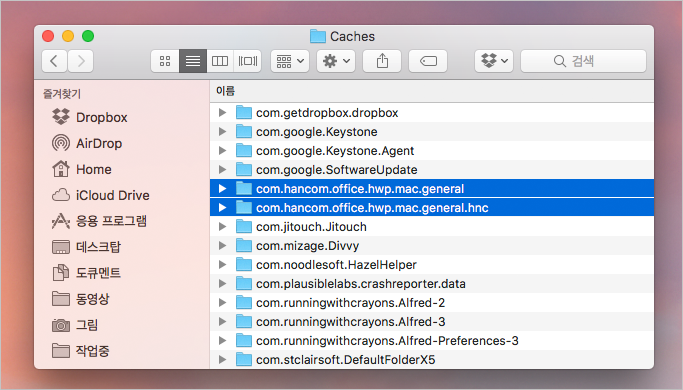Go forward with the right arrow

(81, 61)
